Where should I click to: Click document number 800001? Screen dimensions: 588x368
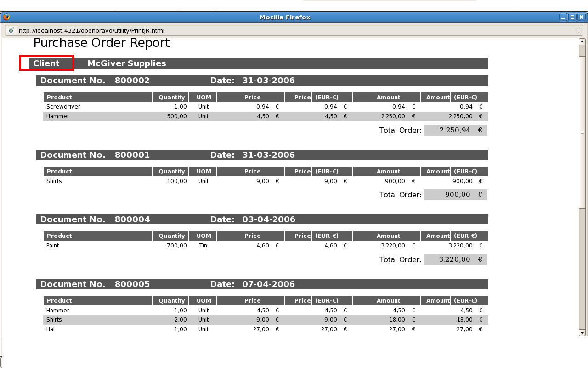click(132, 155)
